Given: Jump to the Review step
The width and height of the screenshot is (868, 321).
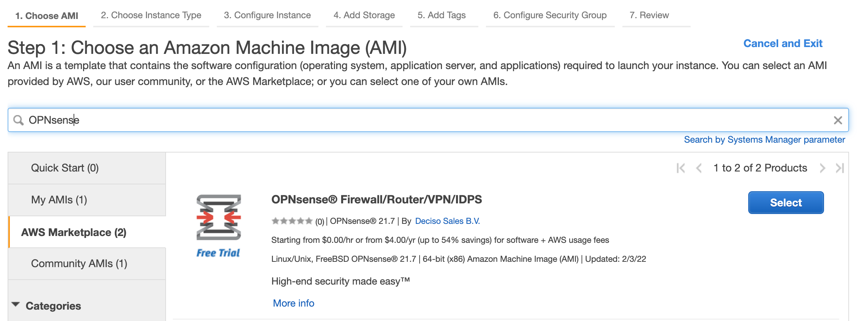Looking at the screenshot, I should coord(649,15).
